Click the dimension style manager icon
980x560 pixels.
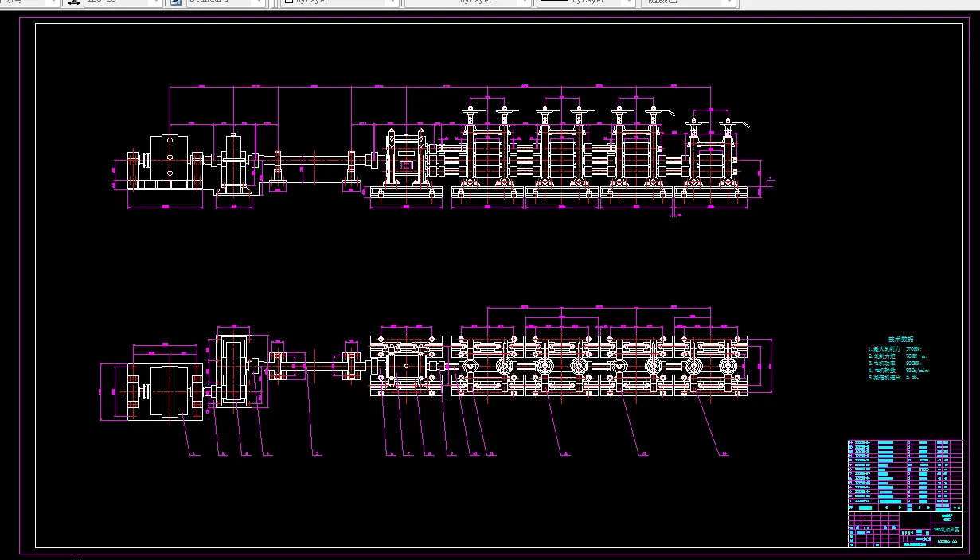coord(72,2)
